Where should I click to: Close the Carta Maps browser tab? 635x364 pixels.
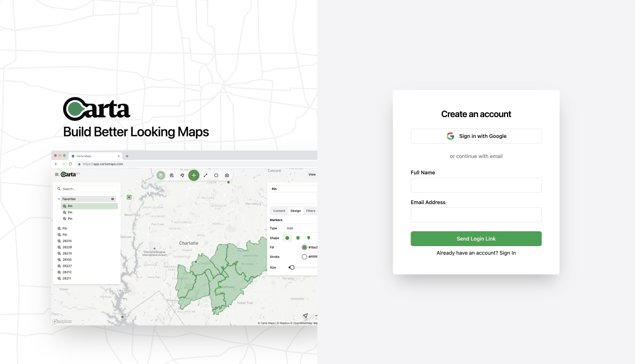pyautogui.click(x=119, y=156)
